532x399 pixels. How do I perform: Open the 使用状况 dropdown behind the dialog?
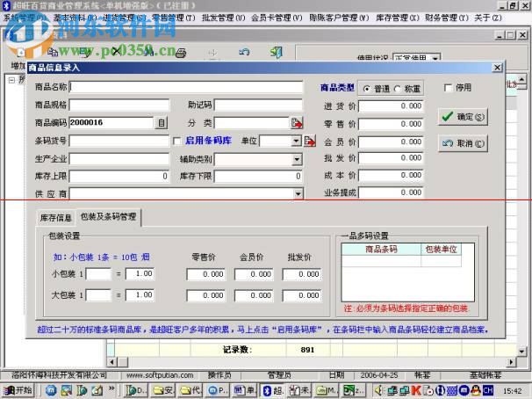click(x=435, y=58)
